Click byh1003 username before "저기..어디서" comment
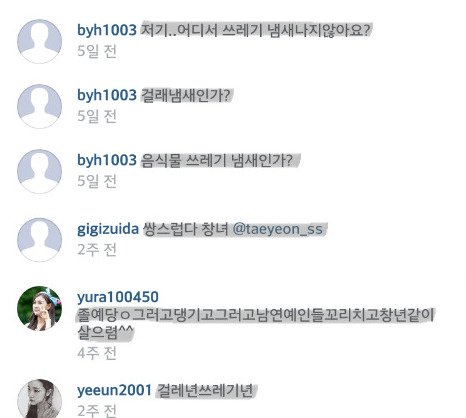This screenshot has width=466, height=418. click(107, 30)
